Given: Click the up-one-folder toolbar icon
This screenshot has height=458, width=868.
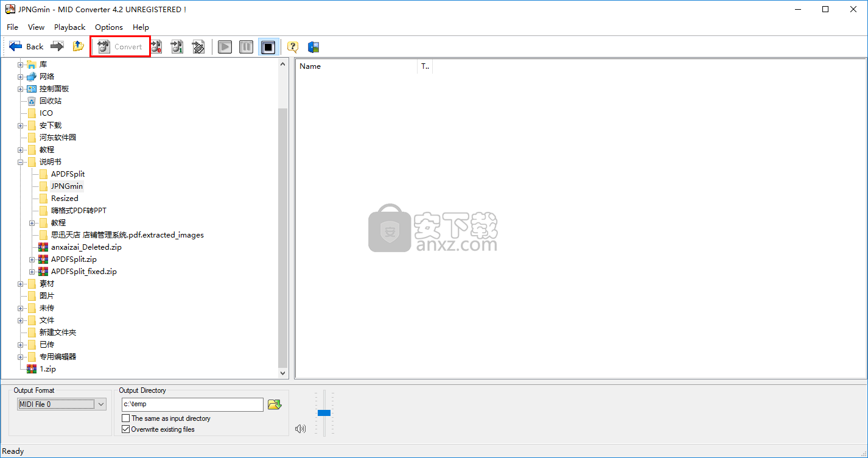Looking at the screenshot, I should pos(78,47).
